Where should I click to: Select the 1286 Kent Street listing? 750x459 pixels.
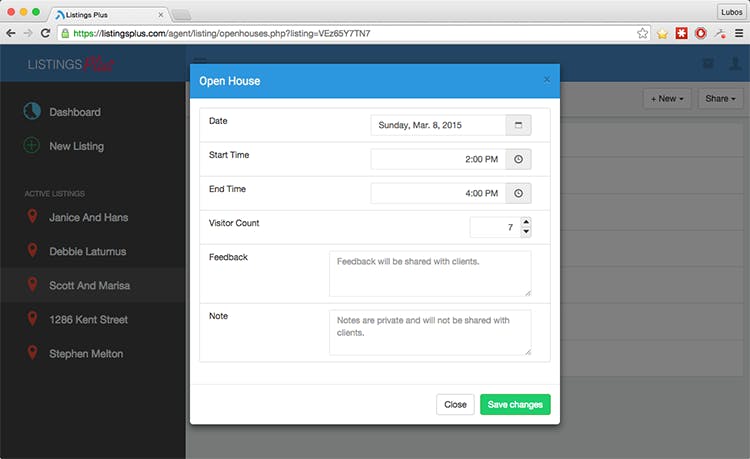click(88, 319)
